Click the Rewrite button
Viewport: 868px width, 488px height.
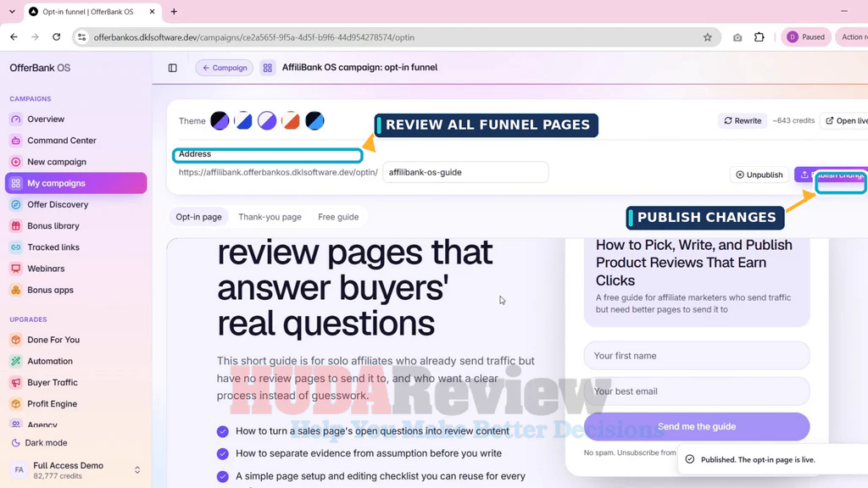[743, 120]
